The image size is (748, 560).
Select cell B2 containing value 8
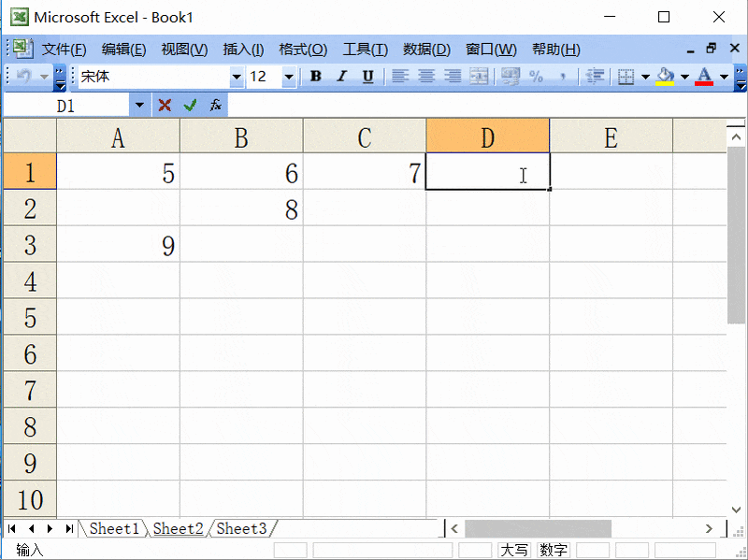(241, 208)
